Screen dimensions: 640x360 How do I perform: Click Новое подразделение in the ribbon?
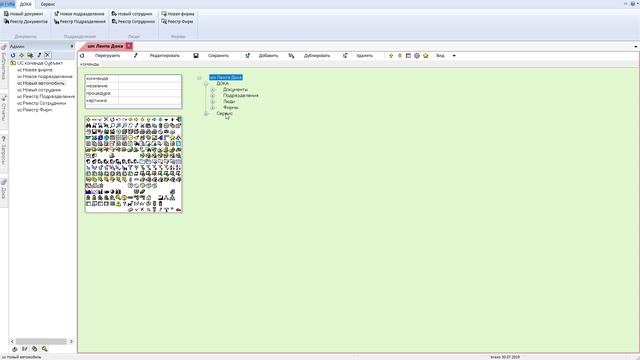coord(79,14)
